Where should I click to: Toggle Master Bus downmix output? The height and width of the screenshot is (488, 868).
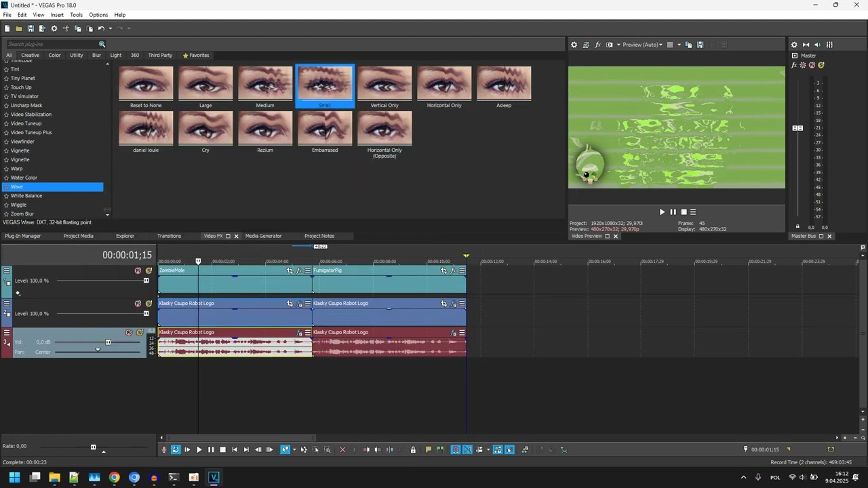806,45
